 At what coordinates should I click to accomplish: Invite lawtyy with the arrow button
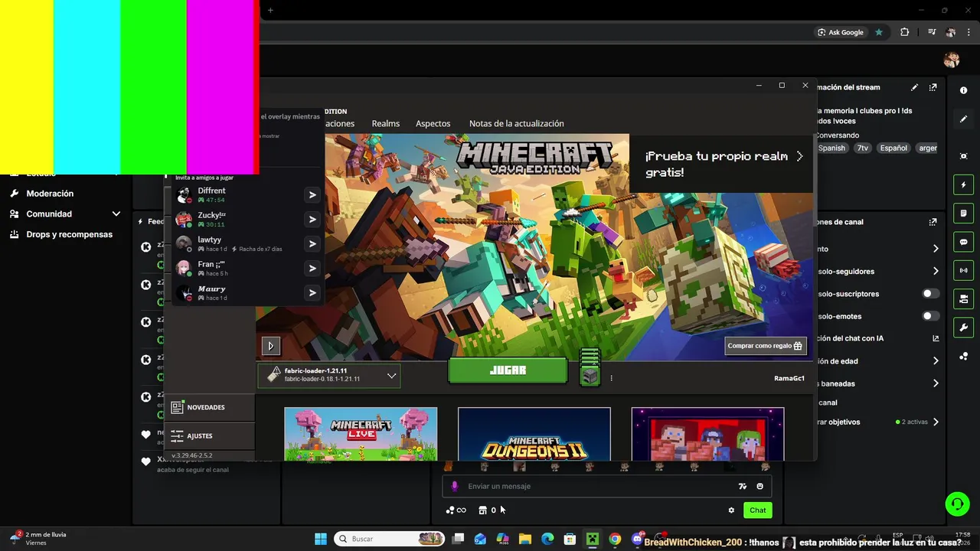click(x=312, y=244)
